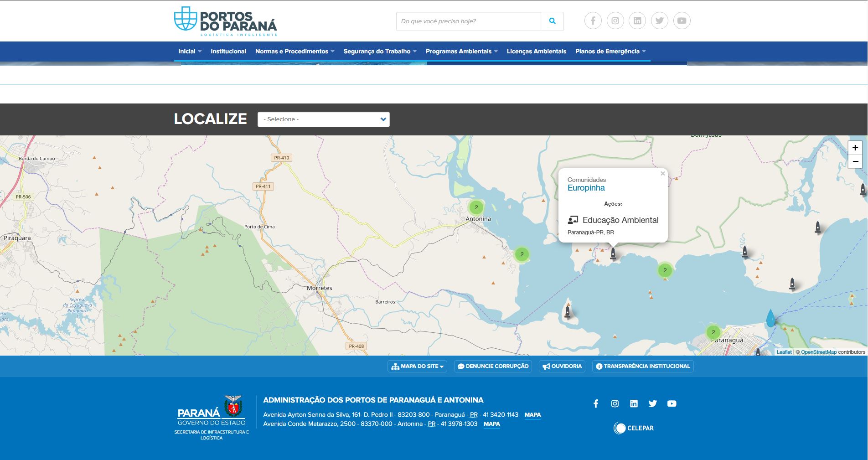Open YouTube icon in footer
868x460 pixels.
tap(672, 403)
